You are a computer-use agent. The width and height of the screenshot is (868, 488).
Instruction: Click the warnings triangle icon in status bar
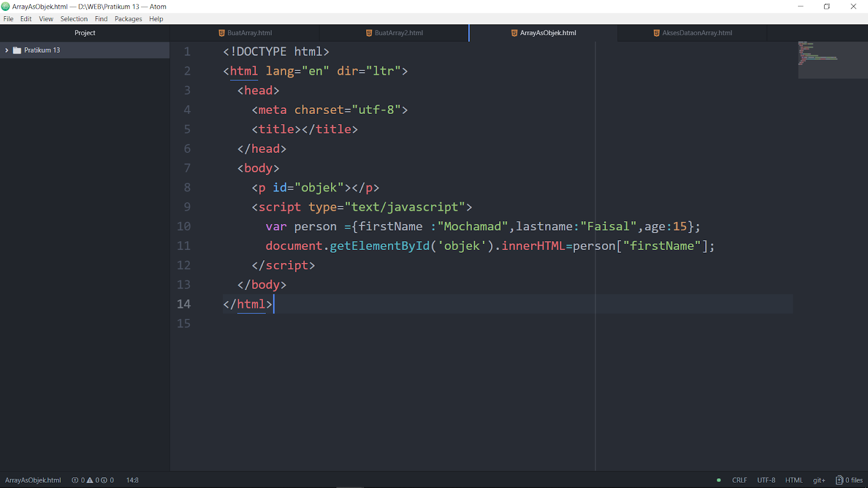click(x=89, y=480)
